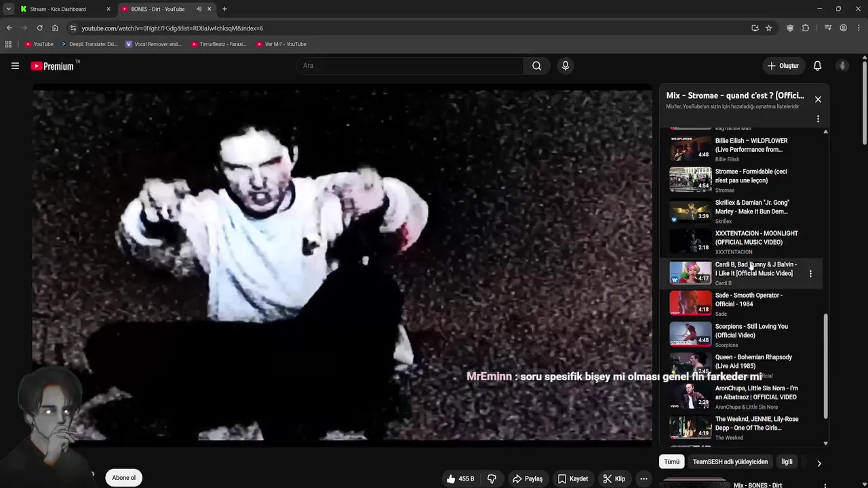Go back in browser history
The width and height of the screenshot is (868, 488).
[x=9, y=28]
